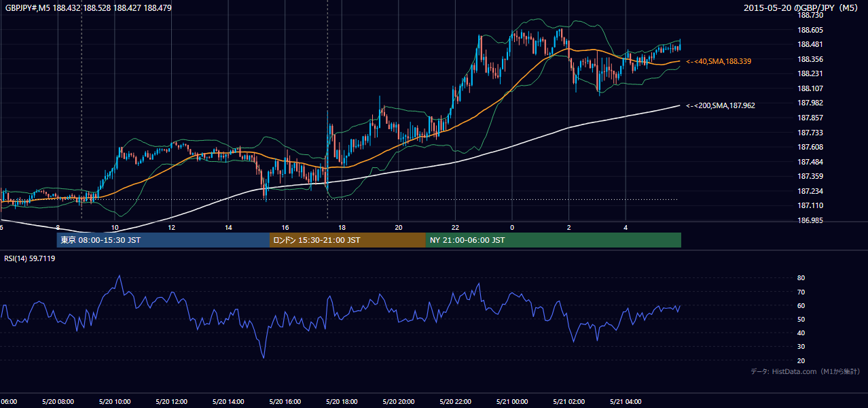Click the bottom time label 5/20 14:00

228,402
